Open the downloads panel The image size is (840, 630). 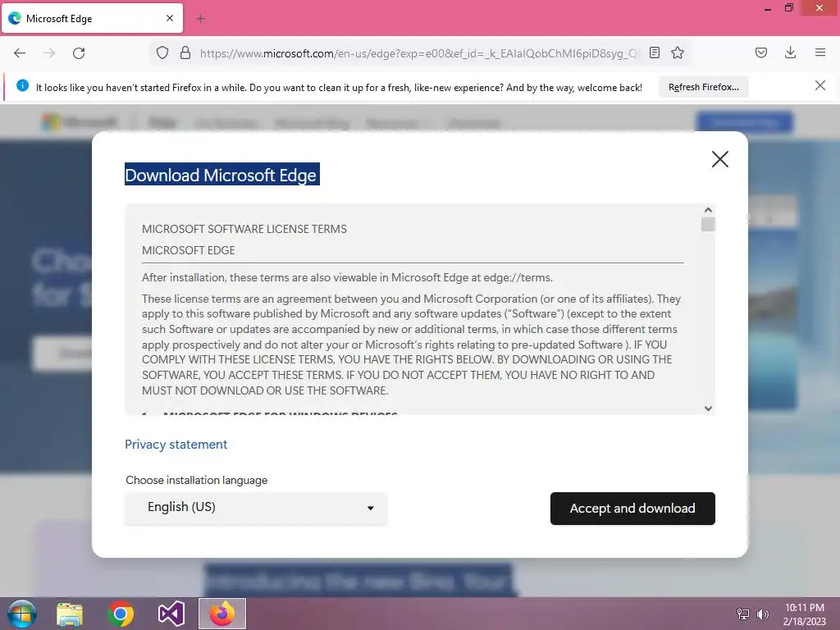click(x=790, y=52)
